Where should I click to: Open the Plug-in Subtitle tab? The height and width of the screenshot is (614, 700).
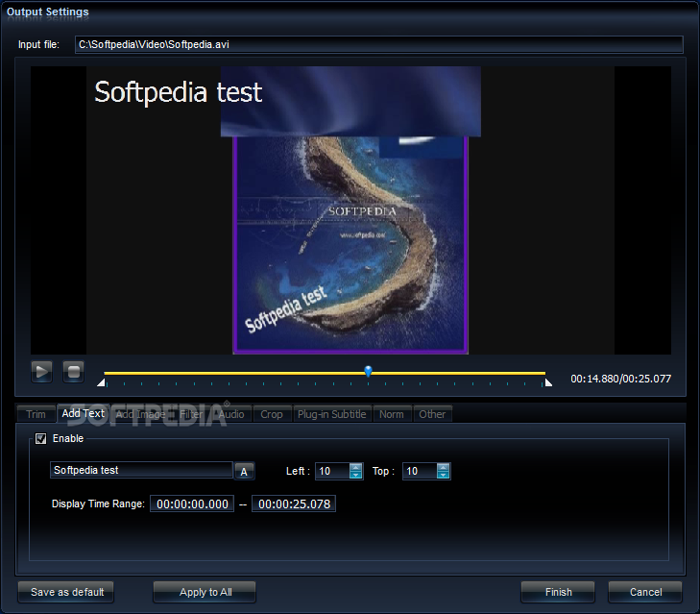click(331, 414)
